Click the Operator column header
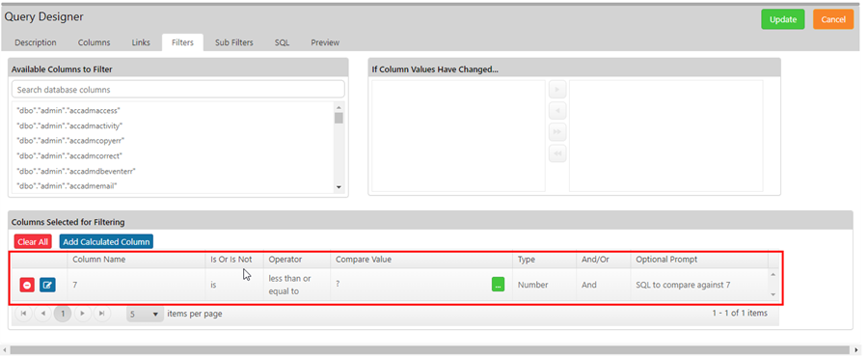 coord(297,260)
